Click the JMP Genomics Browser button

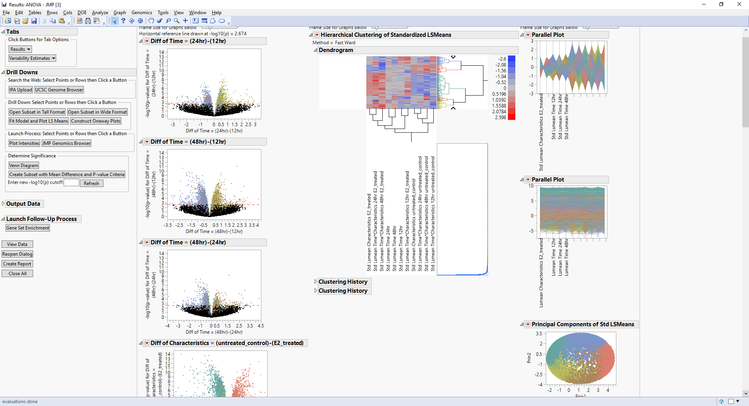pos(66,143)
